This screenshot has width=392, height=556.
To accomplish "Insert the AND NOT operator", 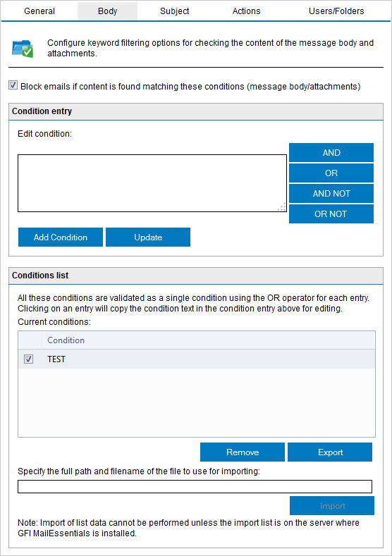I will 331,193.
